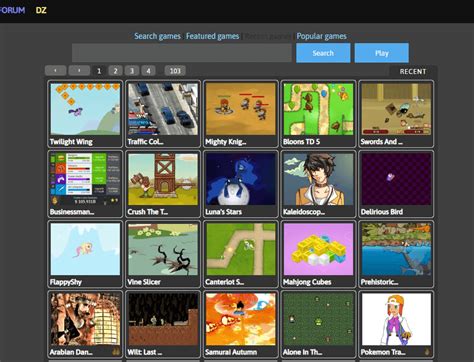Screen dimensions: 474x362
Task: Open the Delirious Bird game thumbnail
Action: [x=396, y=179]
